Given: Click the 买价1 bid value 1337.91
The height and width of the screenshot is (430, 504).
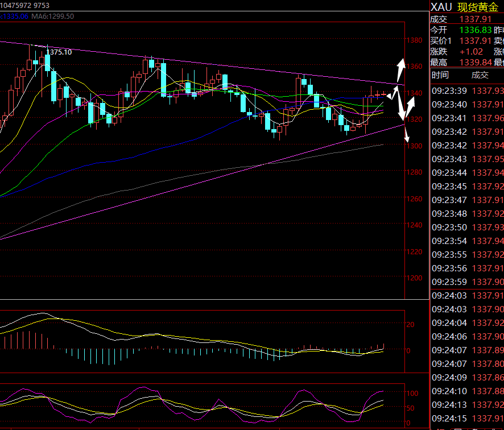Looking at the screenshot, I should pos(476,41).
